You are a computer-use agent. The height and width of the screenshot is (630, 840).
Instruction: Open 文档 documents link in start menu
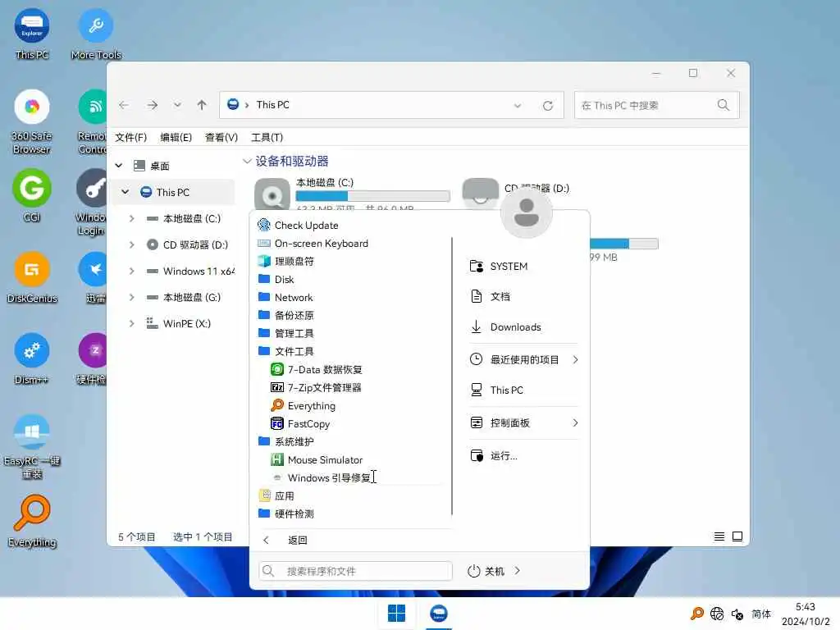[491, 296]
